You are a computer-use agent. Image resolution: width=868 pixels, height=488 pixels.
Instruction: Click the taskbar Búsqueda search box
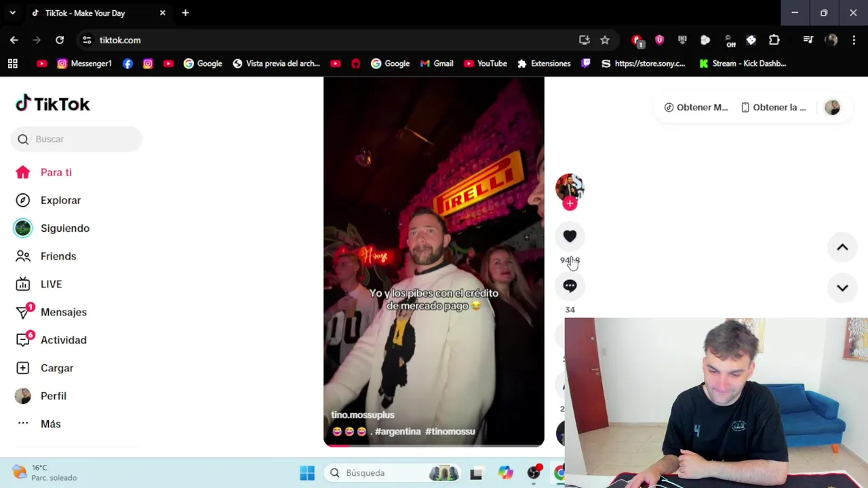(392, 473)
